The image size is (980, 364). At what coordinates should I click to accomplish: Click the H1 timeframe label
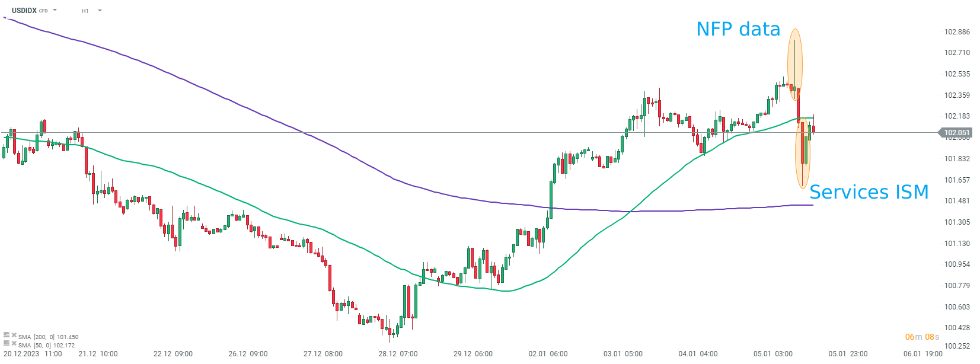point(85,11)
